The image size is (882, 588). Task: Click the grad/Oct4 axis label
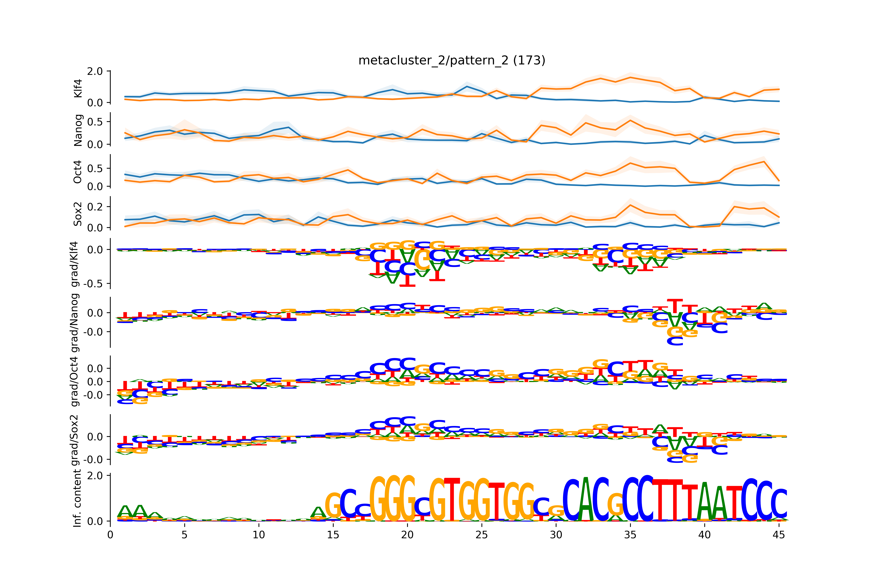(x=75, y=381)
